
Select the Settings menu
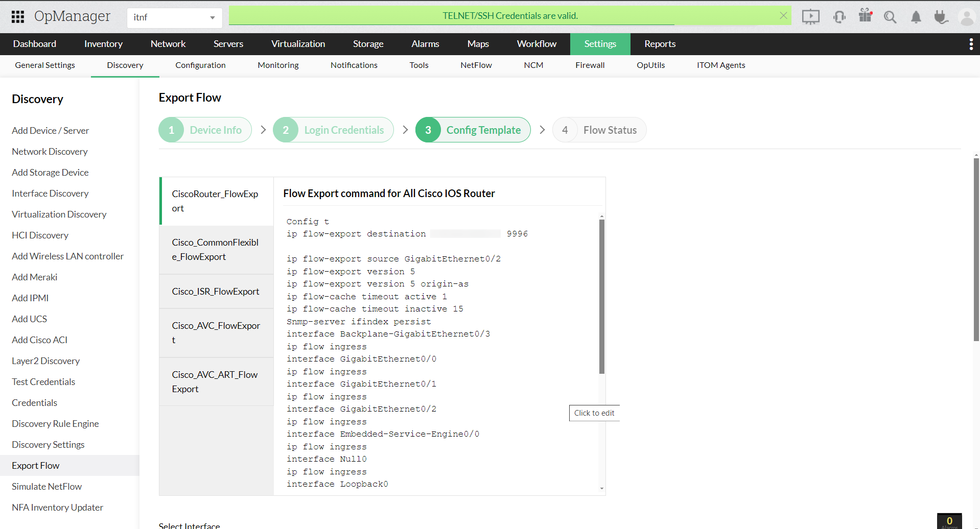600,44
